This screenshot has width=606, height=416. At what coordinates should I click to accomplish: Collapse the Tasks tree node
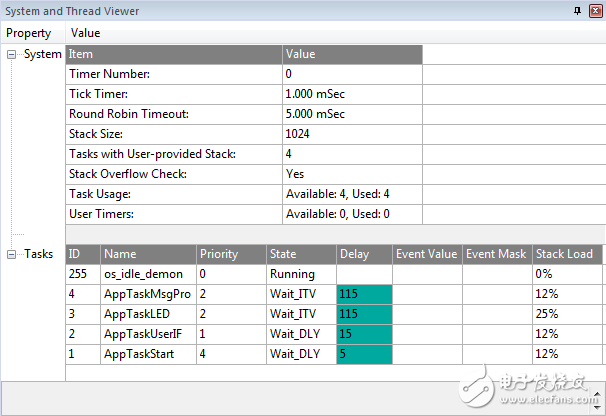[x=11, y=254]
